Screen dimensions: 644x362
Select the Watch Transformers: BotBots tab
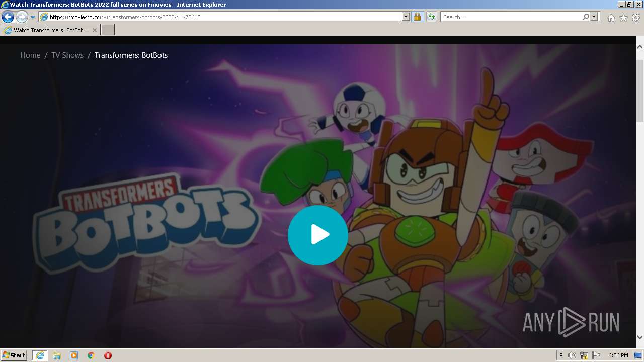coord(50,30)
